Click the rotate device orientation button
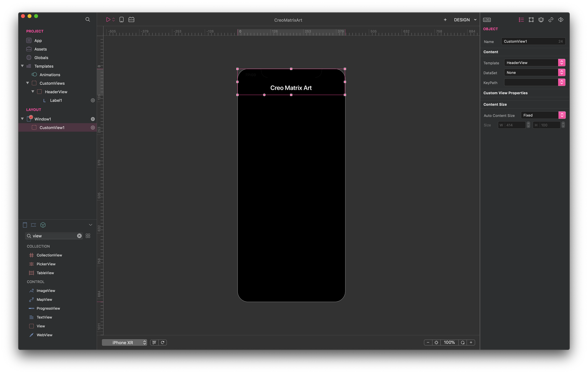 [163, 343]
